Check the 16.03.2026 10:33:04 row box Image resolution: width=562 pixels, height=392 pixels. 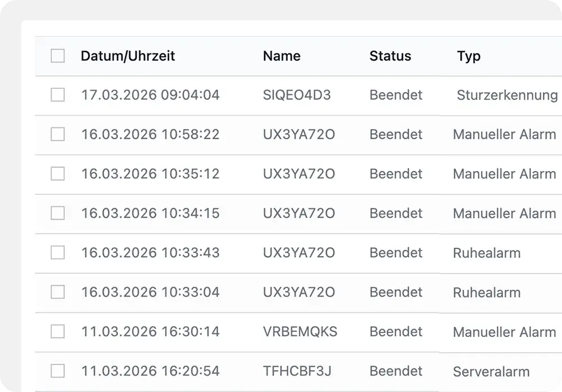(x=58, y=292)
